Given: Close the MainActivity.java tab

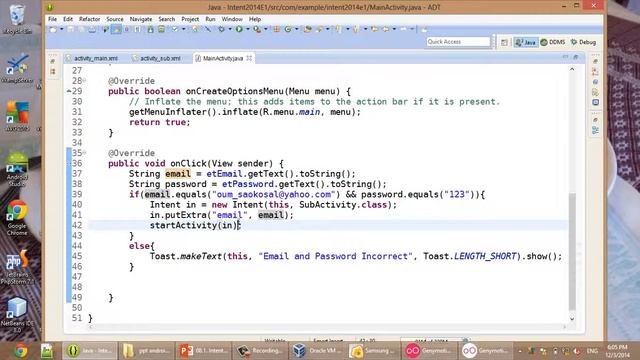Looking at the screenshot, I should coord(249,58).
